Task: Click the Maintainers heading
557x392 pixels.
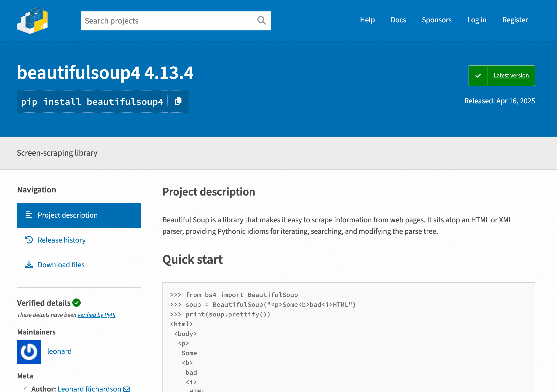Action: 36,332
